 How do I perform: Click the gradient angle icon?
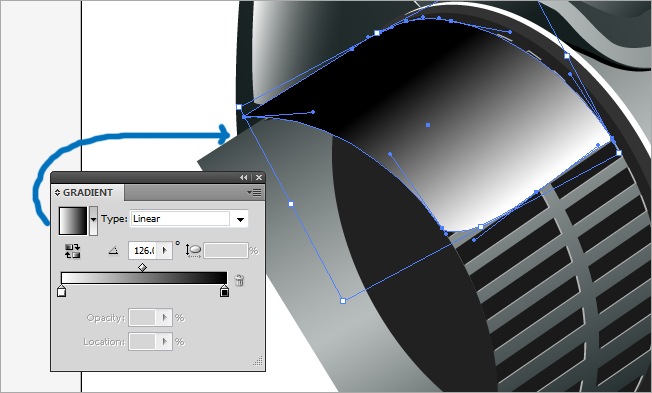113,250
